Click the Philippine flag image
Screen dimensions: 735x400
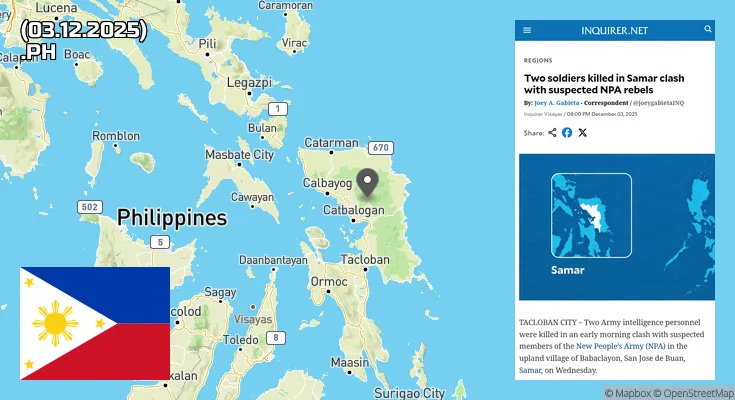(x=95, y=323)
